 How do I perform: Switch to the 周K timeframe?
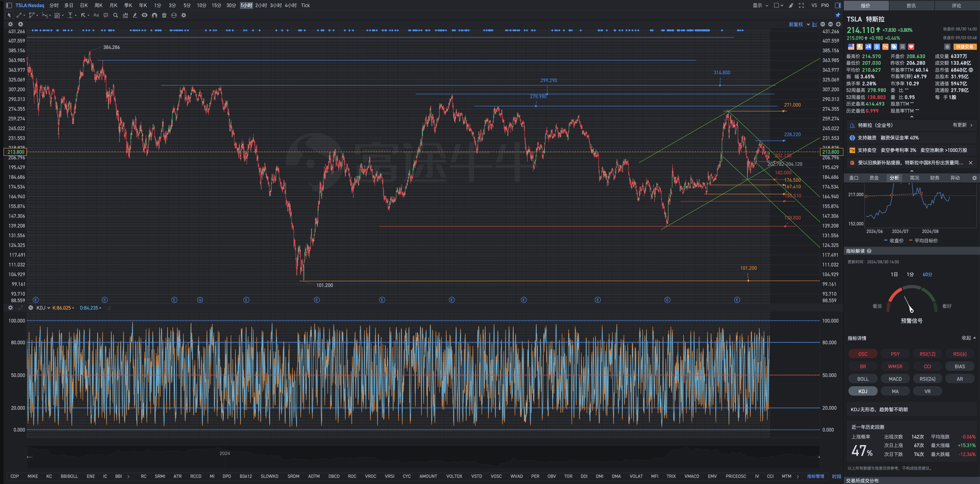[98, 5]
